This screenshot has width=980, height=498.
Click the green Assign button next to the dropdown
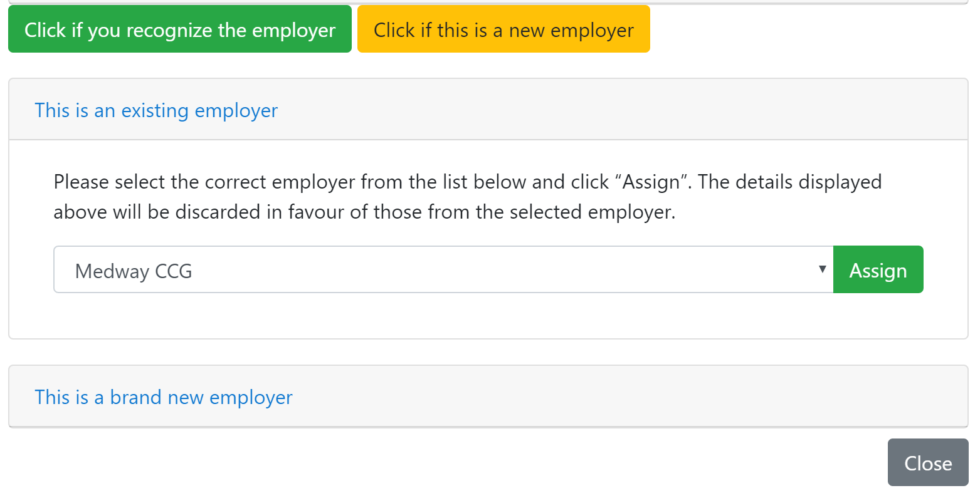click(878, 270)
